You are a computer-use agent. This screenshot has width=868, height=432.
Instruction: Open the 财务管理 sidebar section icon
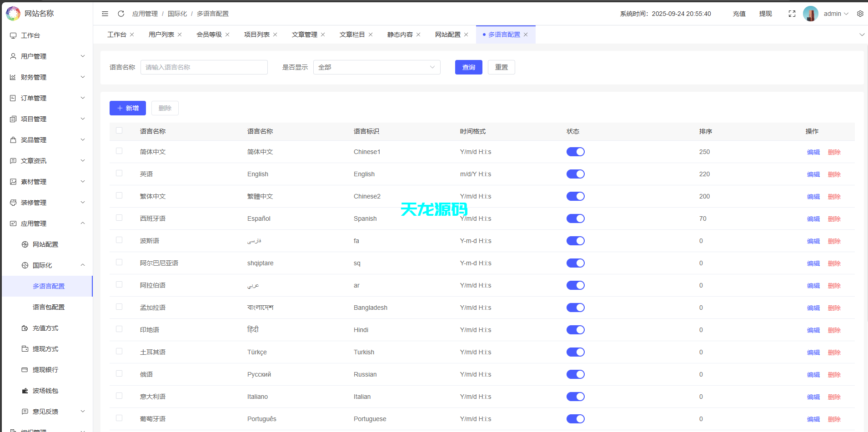[13, 77]
